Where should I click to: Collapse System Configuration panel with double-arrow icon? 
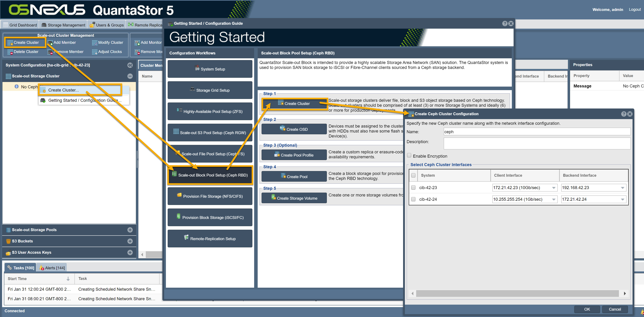click(x=130, y=65)
